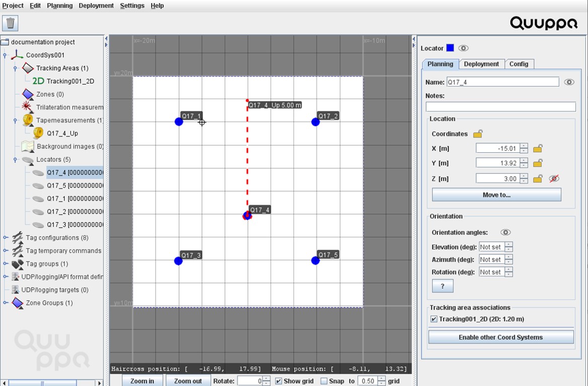Toggle the eye icon next to Name field
The width and height of the screenshot is (588, 386).
point(569,82)
